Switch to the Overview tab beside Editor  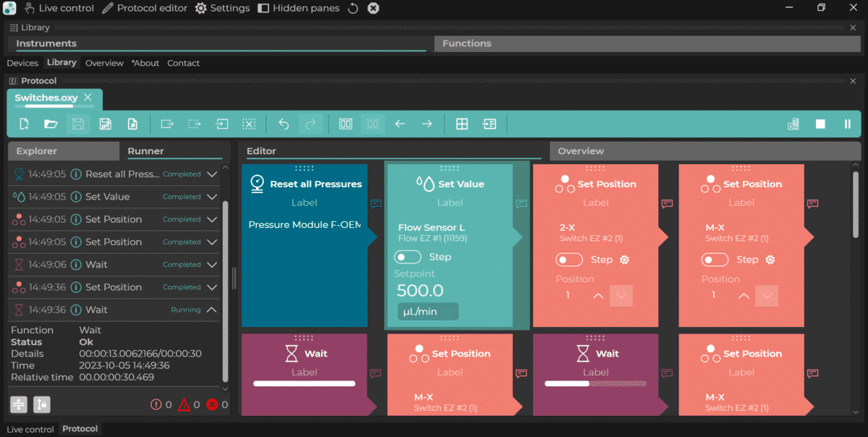[x=581, y=151]
